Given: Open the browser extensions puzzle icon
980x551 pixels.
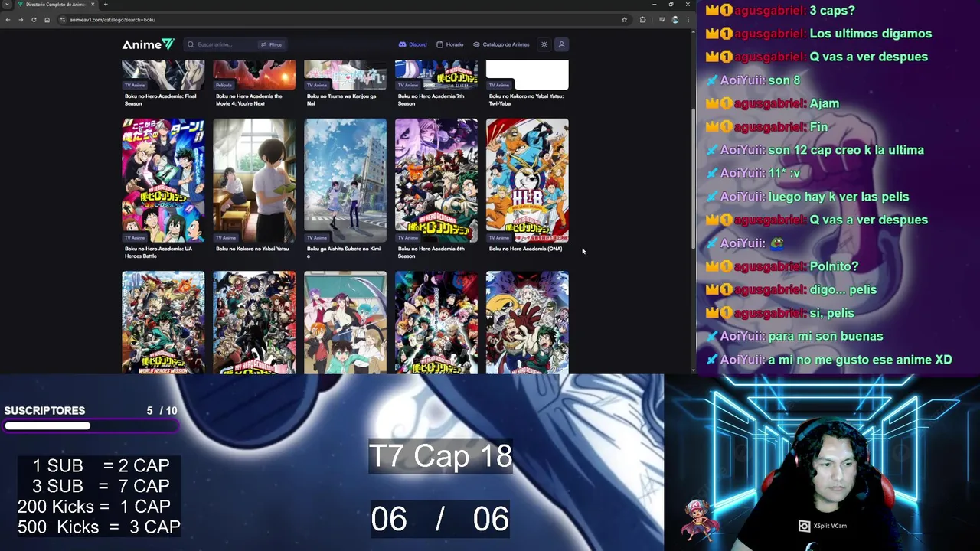Looking at the screenshot, I should click(x=642, y=20).
